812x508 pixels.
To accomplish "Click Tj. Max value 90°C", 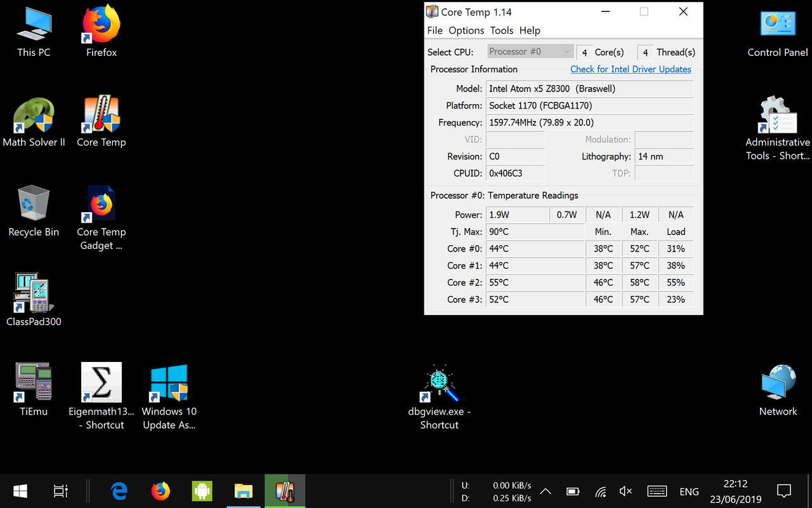I will [x=535, y=232].
